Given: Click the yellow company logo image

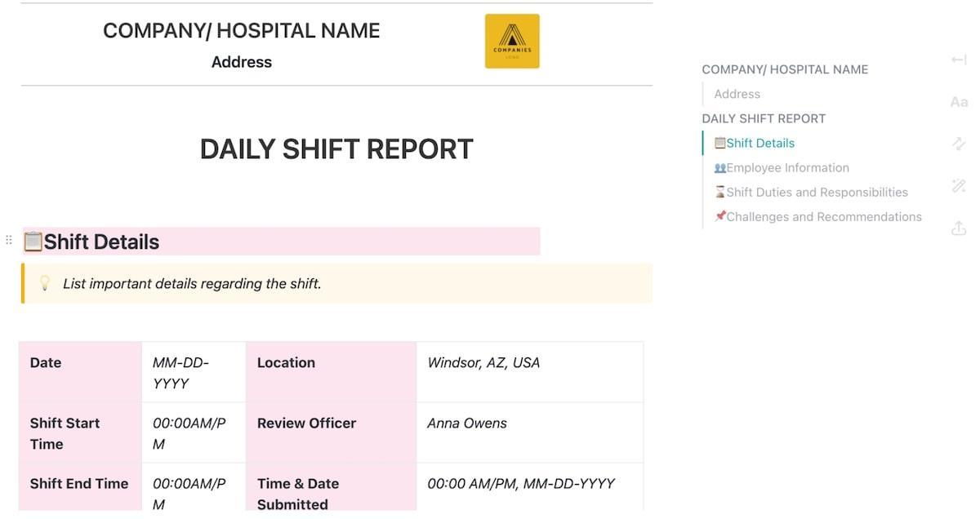Looking at the screenshot, I should click(512, 41).
